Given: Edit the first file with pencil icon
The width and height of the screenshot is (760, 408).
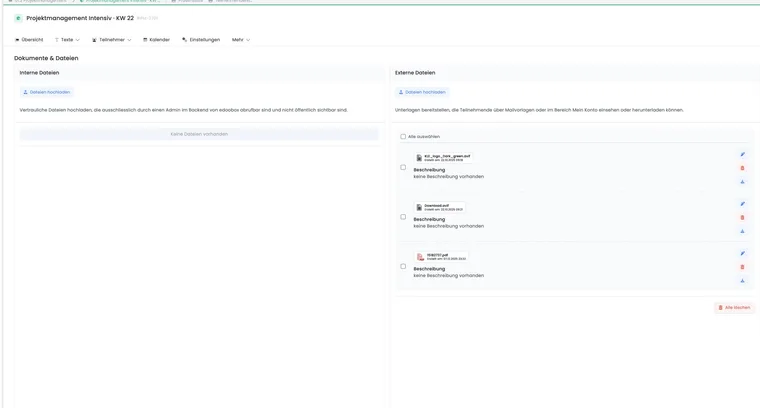Looking at the screenshot, I should pos(742,155).
